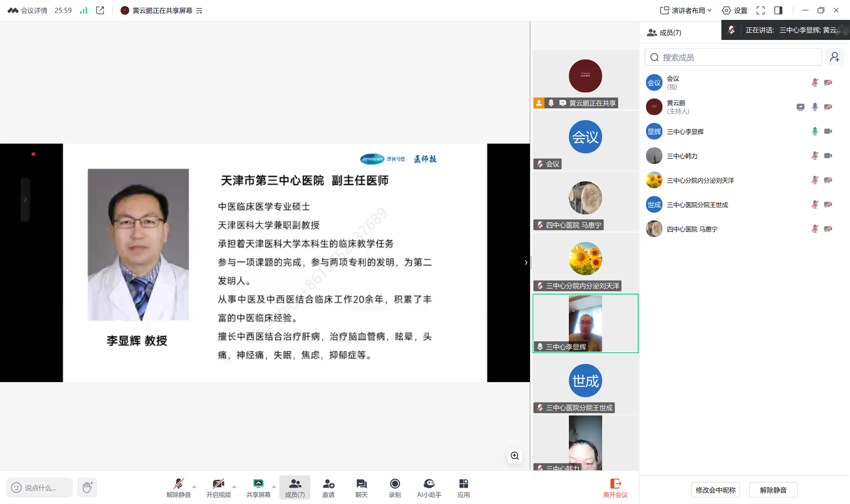Expand left handle on shared slide
Image resolution: width=850 pixels, height=504 pixels.
25,199
